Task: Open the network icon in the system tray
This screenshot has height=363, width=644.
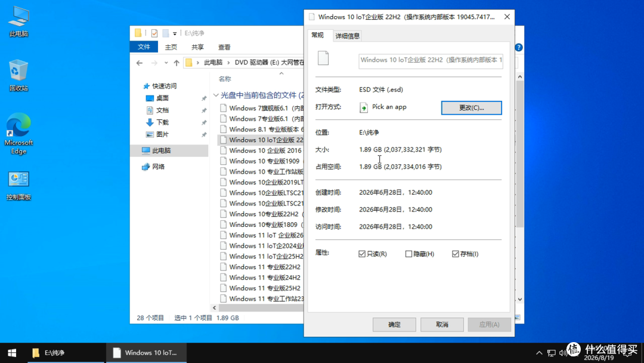Action: click(551, 353)
